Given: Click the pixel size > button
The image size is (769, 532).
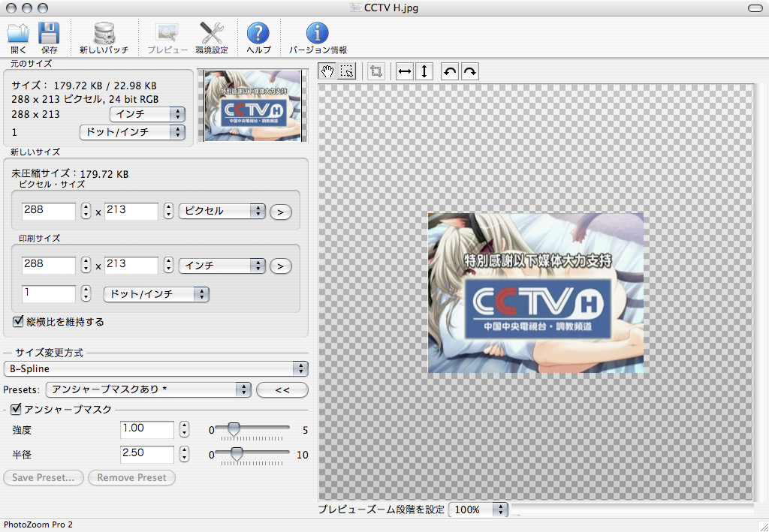Looking at the screenshot, I should [281, 212].
